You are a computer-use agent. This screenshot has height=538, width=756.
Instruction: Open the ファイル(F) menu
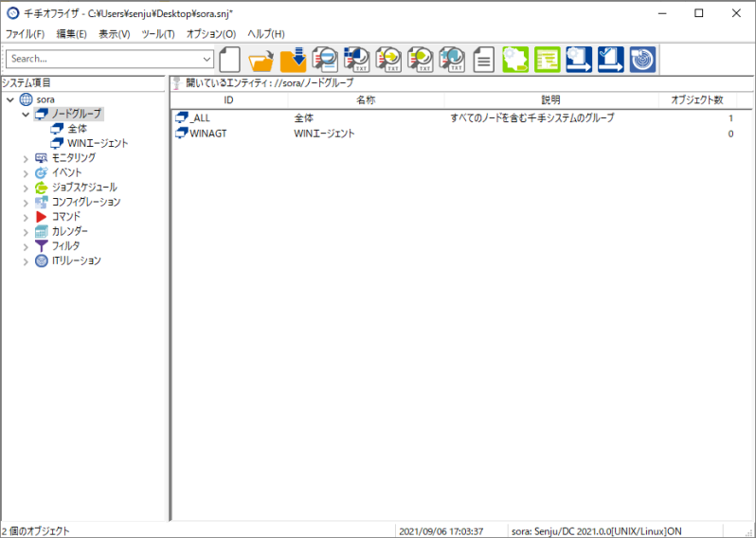pos(25,34)
